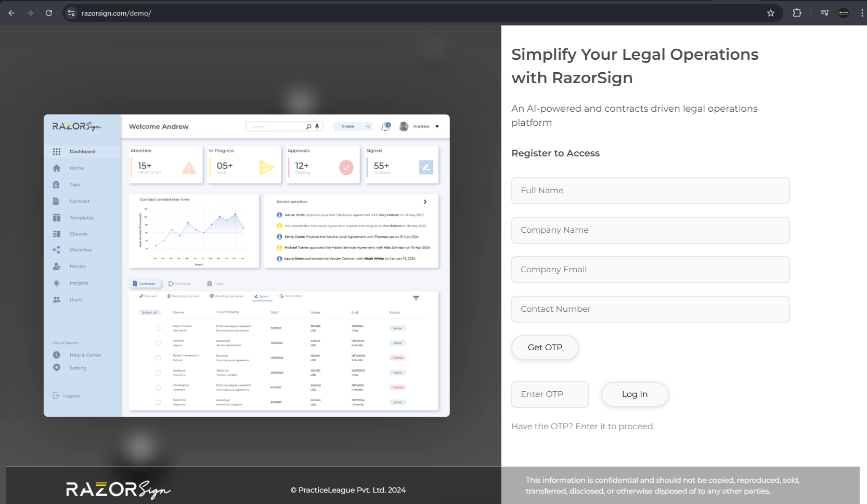This screenshot has width=867, height=504.
Task: Click the filter icon above contracts table
Action: [x=416, y=298]
